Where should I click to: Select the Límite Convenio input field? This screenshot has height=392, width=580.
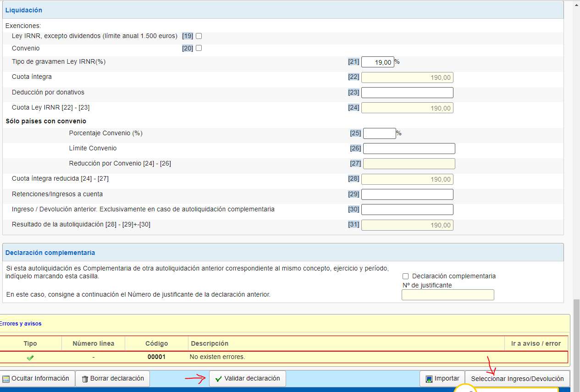click(x=409, y=149)
